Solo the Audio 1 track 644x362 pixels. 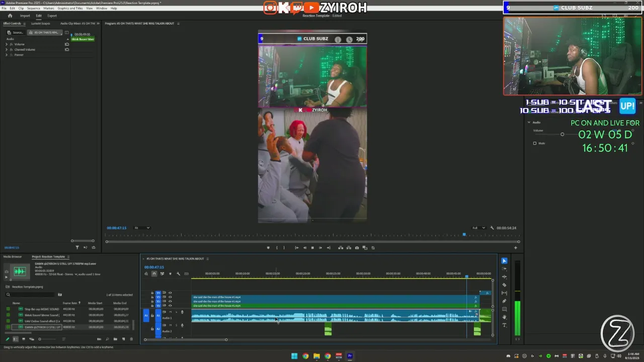coord(176,312)
